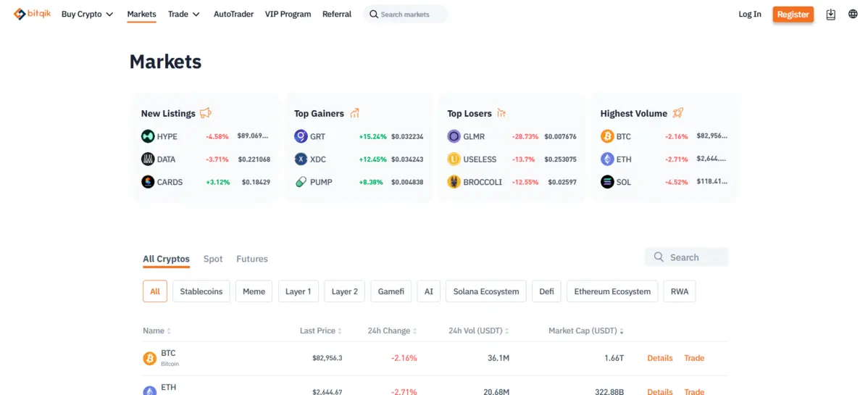This screenshot has height=395, width=868.
Task: Click the HYPE coin icon
Action: point(148,136)
